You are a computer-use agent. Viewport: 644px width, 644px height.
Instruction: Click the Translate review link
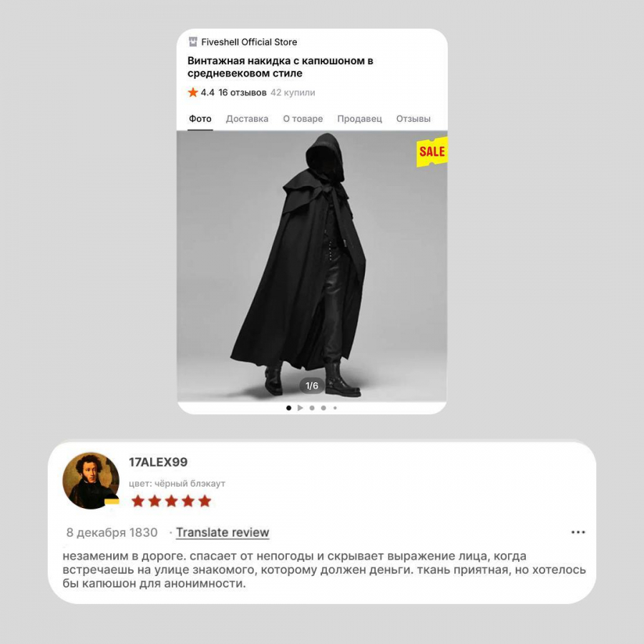coord(223,532)
